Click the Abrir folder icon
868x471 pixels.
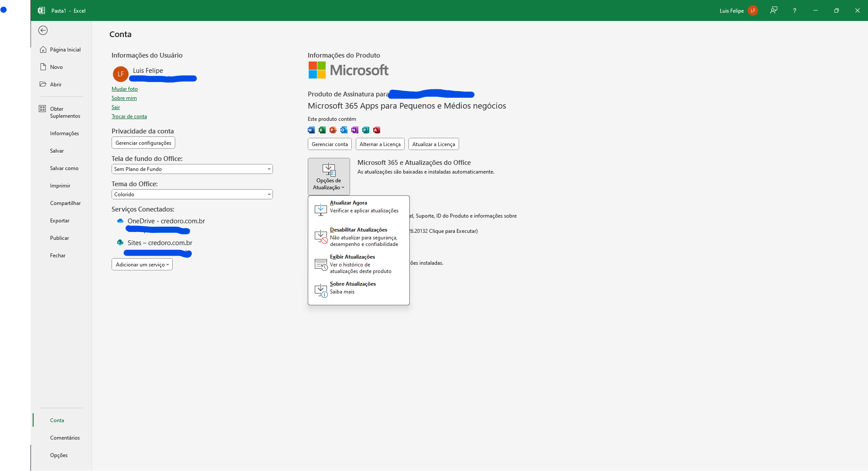43,84
